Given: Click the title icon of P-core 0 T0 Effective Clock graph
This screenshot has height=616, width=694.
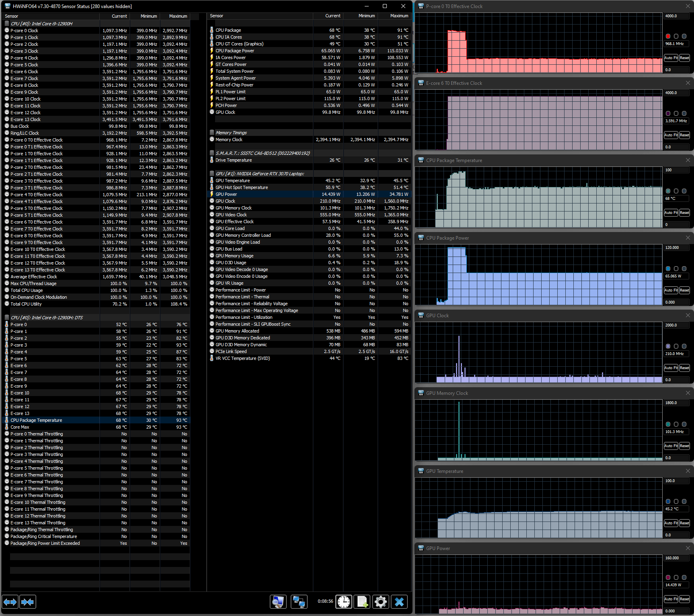Looking at the screenshot, I should [421, 6].
